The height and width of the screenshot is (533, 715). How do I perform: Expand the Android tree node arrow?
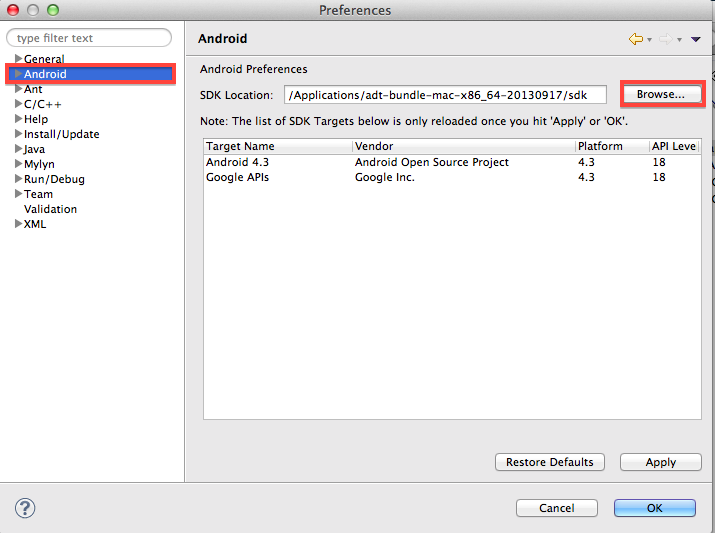tap(19, 73)
